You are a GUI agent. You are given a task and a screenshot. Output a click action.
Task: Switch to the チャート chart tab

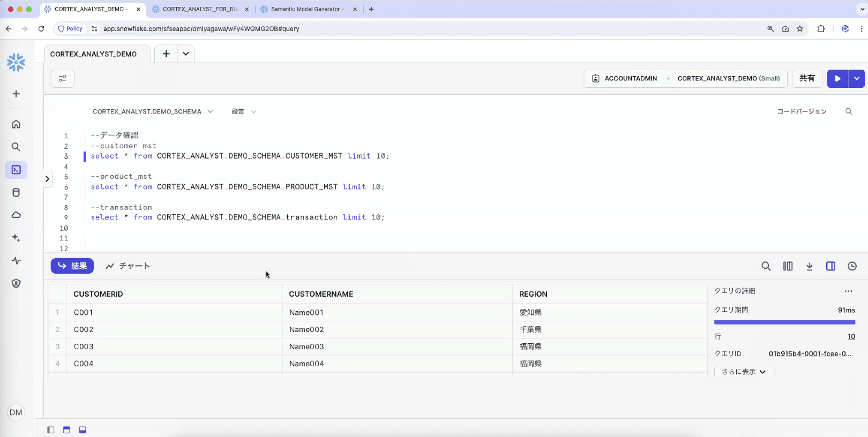128,266
